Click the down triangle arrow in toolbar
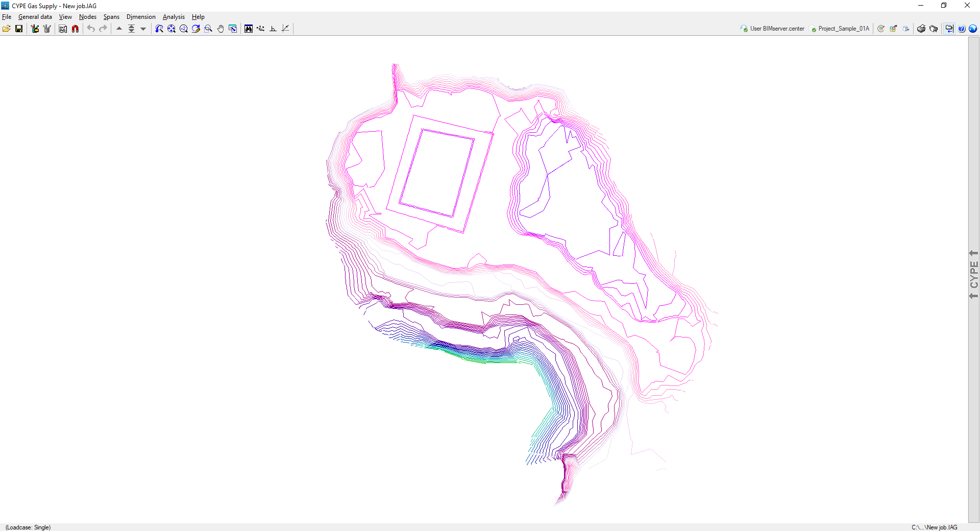980x531 pixels. 143,29
